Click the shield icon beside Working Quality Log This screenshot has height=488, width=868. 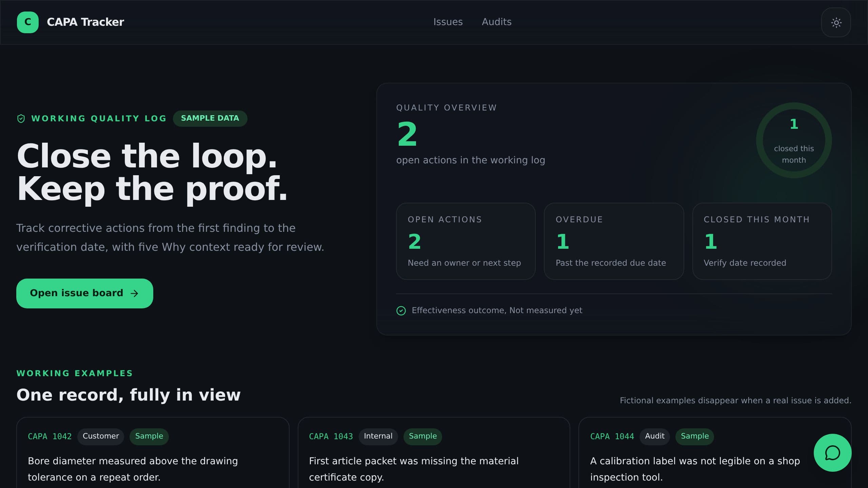coord(21,119)
